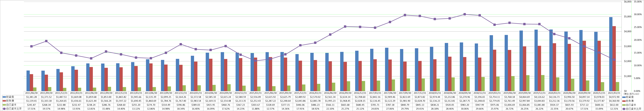This screenshot has width=644, height=111.
Task: Select the 2011/06/30 date column header
Action: point(32,93)
